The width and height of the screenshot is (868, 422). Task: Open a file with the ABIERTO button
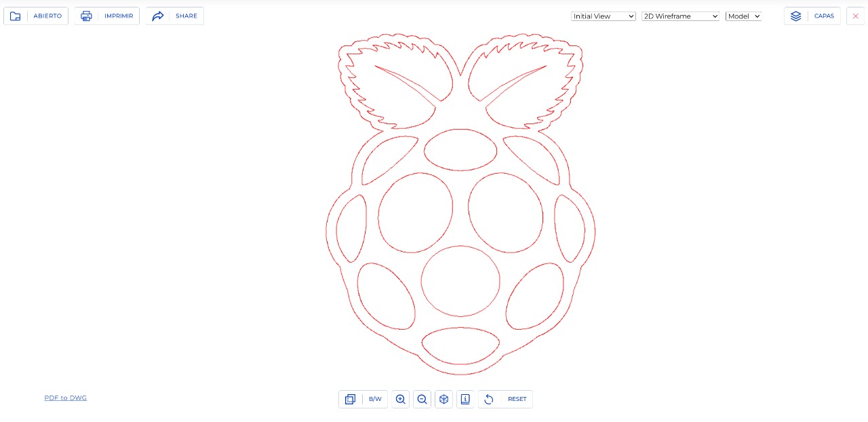pos(36,16)
